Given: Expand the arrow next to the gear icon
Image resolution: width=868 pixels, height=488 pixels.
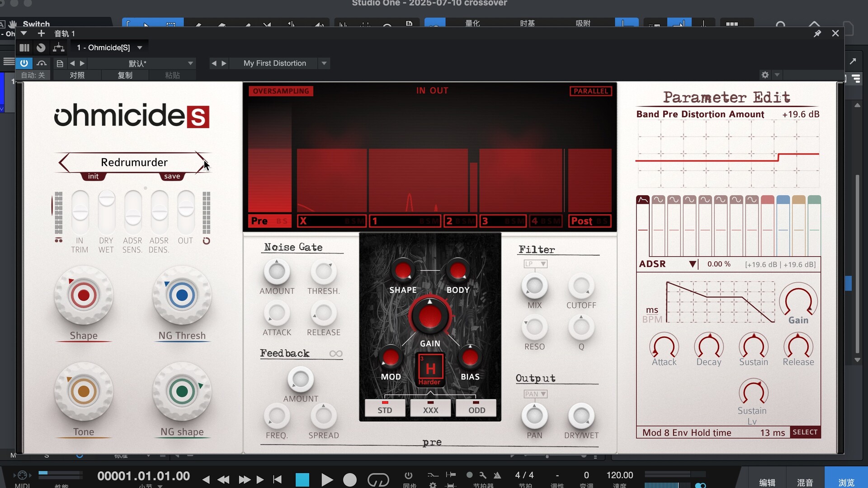Looking at the screenshot, I should pyautogui.click(x=777, y=75).
